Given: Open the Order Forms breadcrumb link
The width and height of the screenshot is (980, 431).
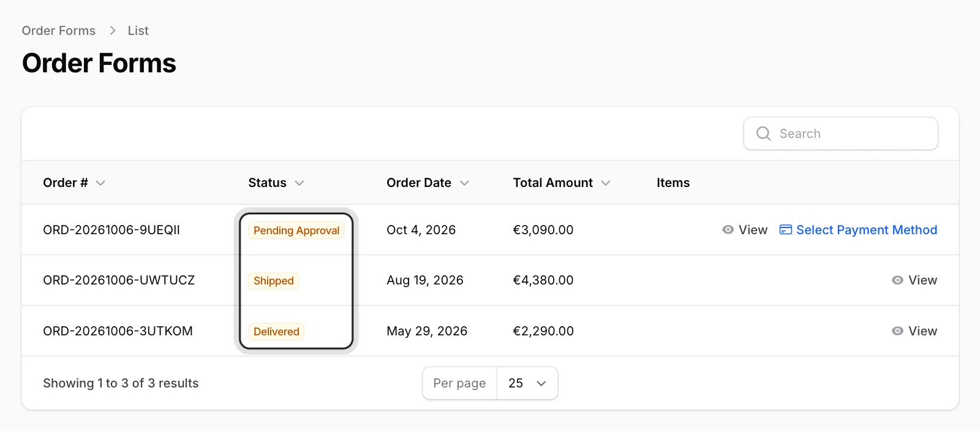Looking at the screenshot, I should 59,31.
